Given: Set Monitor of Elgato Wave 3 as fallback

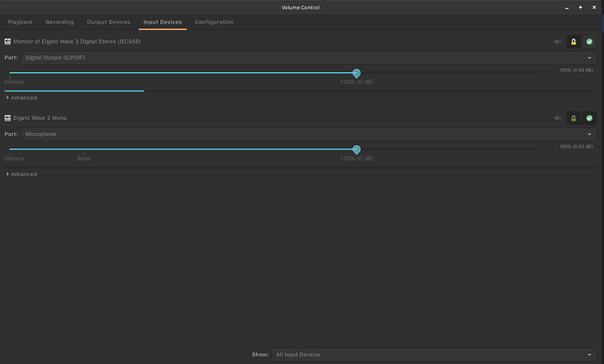Looking at the screenshot, I should (x=589, y=42).
